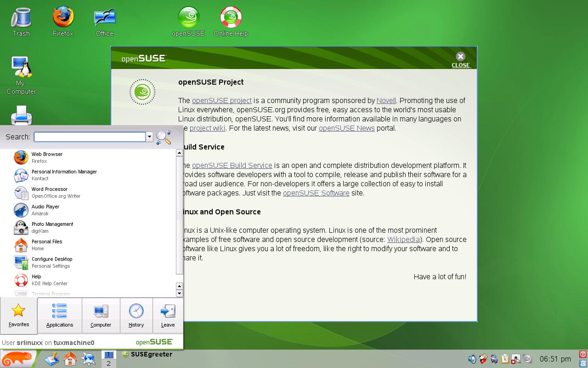Click the 'Have a lot of fun!' text
This screenshot has width=588, height=368.
pyautogui.click(x=440, y=276)
